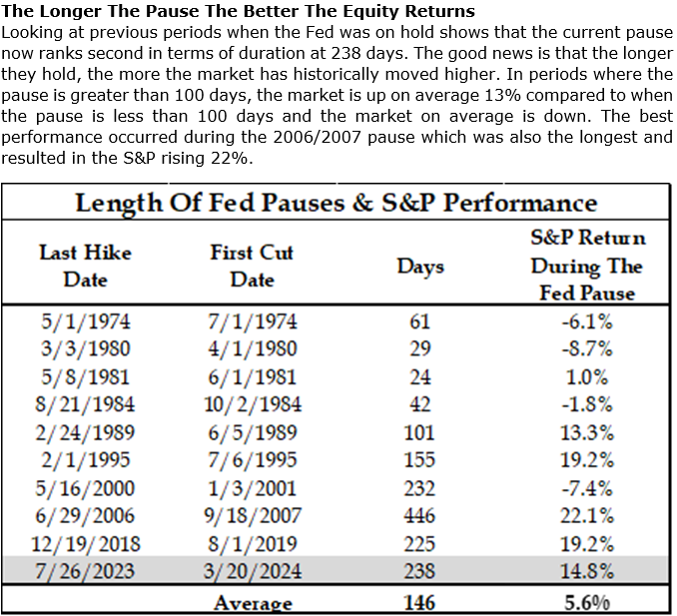Image resolution: width=677 pixels, height=616 pixels.
Task: Click the 4/1/1980 first cut date cell
Action: pos(252,349)
